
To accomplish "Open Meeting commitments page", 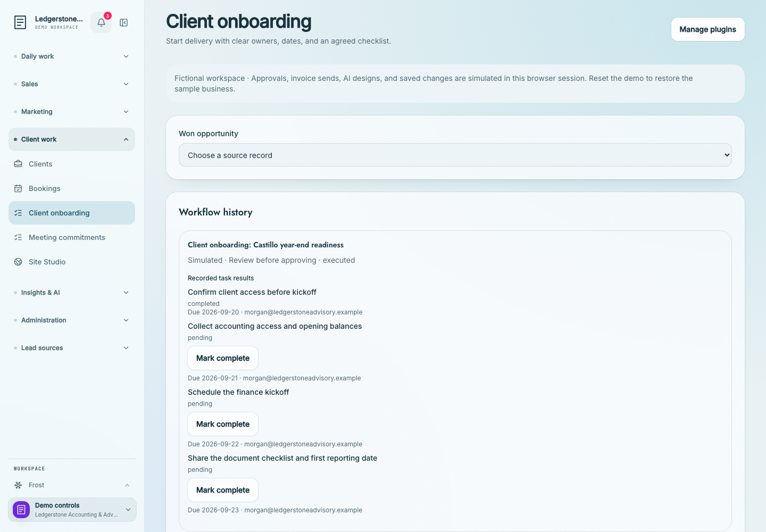I will (72, 237).
